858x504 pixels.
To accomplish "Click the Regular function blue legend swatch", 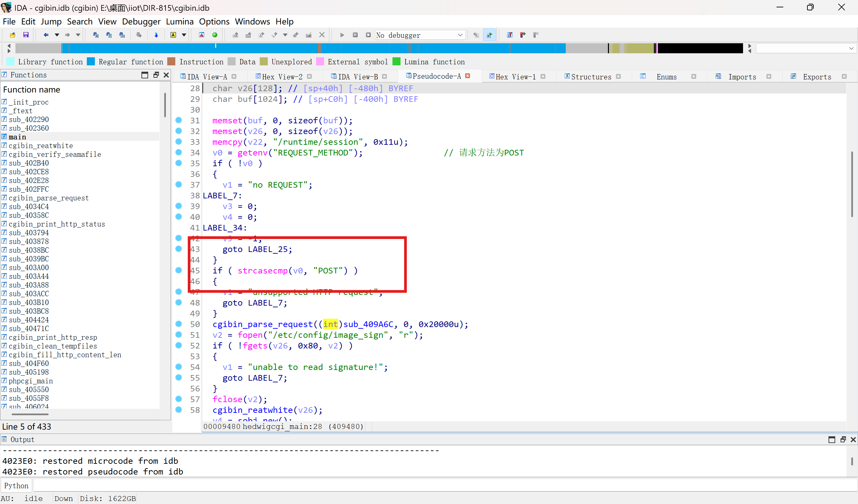I will pyautogui.click(x=91, y=61).
